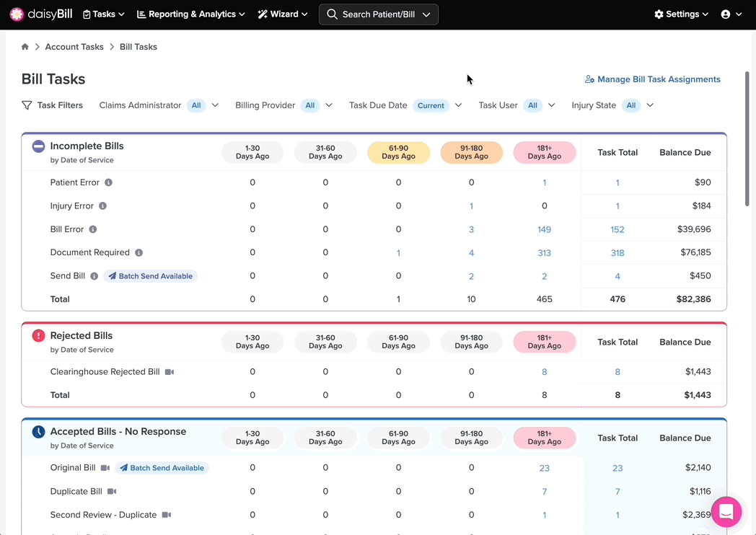Open the Wizard menu
This screenshot has height=535, width=756.
[283, 14]
